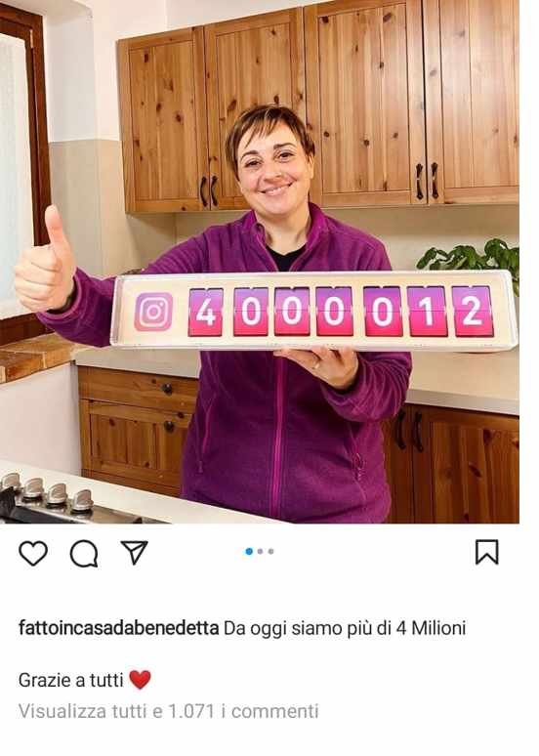Image resolution: width=539 pixels, height=756 pixels.
Task: Open comments via the speech bubble icon
Action: point(84,554)
